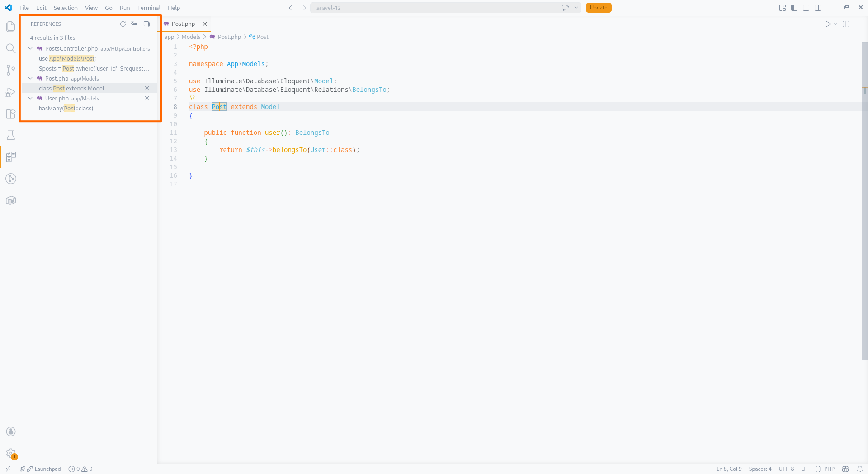Open the Go menu
The image size is (868, 474).
(x=108, y=8)
